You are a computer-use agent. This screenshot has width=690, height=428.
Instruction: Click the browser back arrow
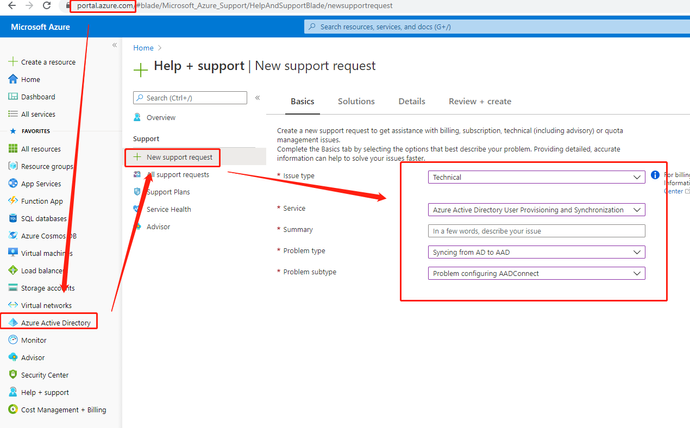[x=12, y=6]
